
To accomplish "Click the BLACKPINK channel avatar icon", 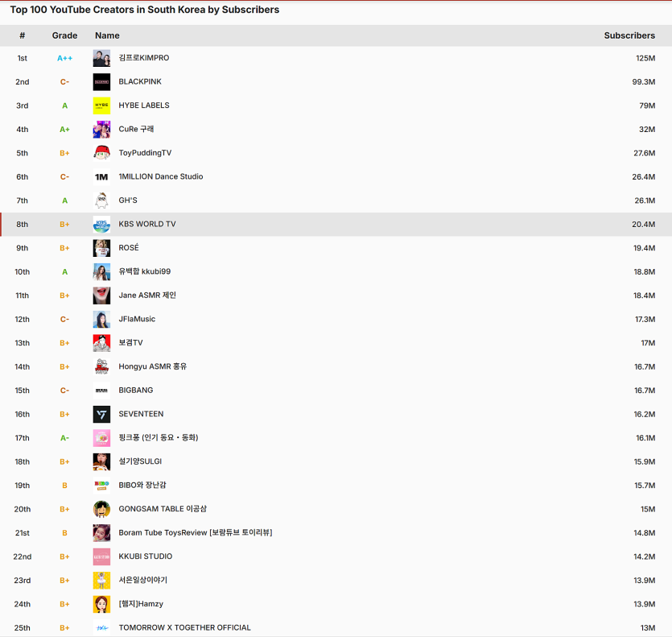I will (101, 82).
